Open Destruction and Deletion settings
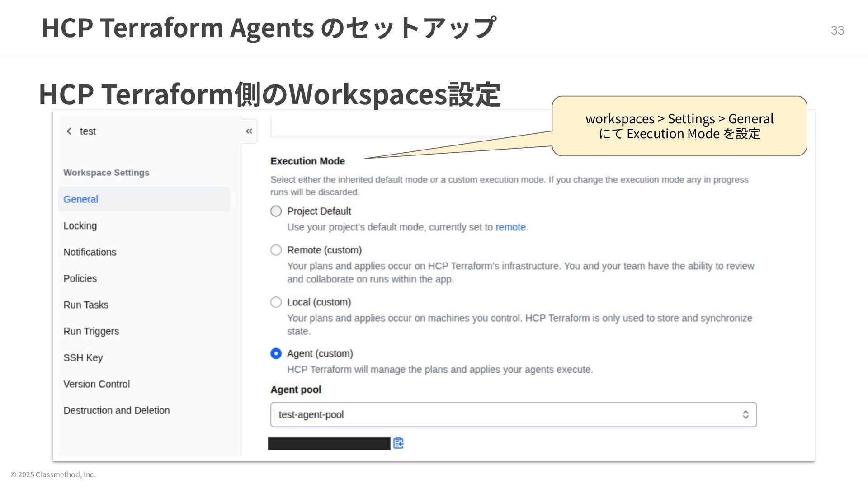The height and width of the screenshot is (488, 868). (x=117, y=410)
